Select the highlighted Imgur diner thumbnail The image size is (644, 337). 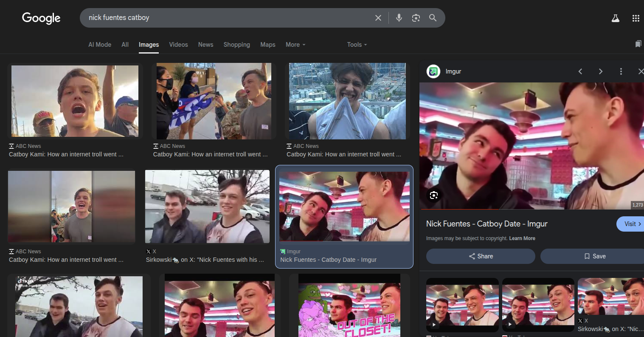pyautogui.click(x=344, y=206)
